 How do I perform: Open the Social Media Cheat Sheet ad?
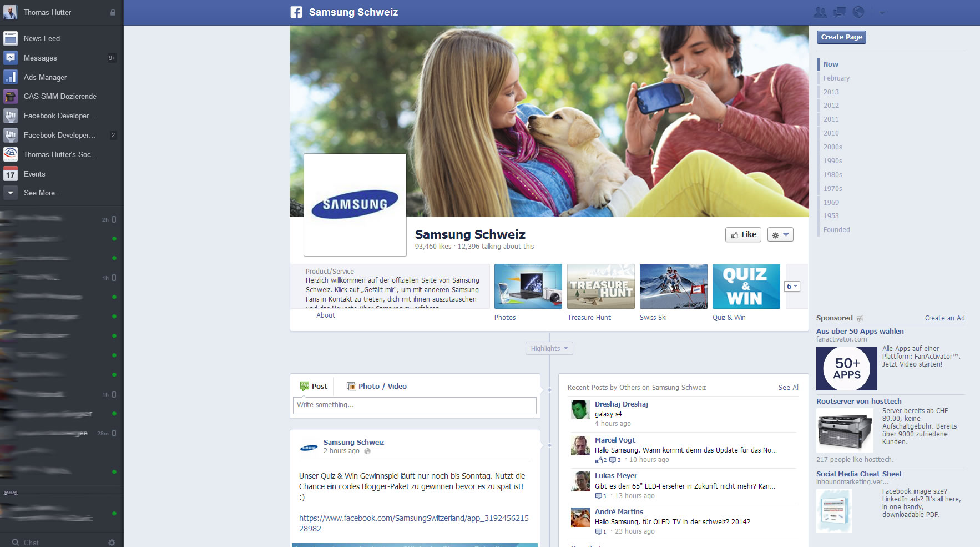pos(859,474)
